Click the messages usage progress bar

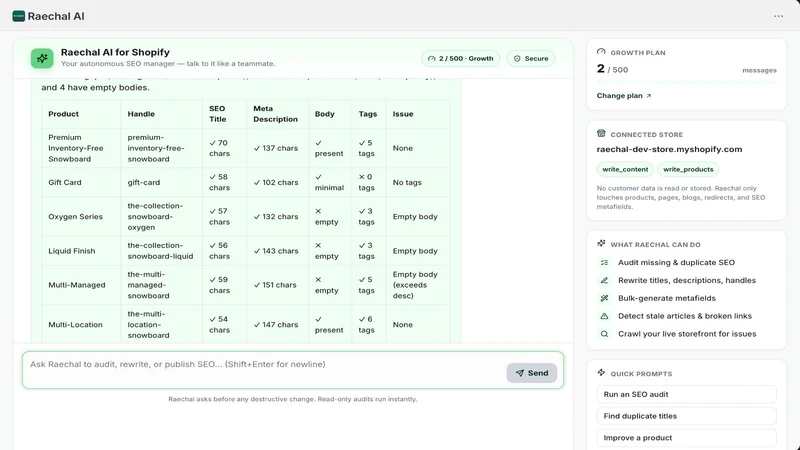[686, 82]
